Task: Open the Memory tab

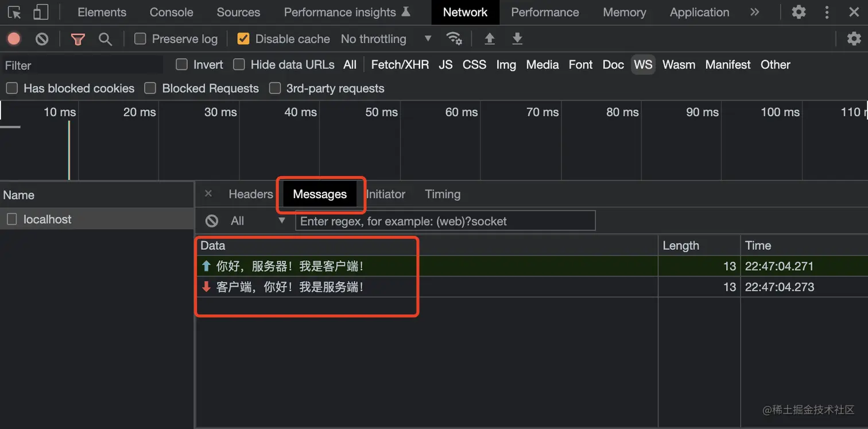Action: point(624,12)
